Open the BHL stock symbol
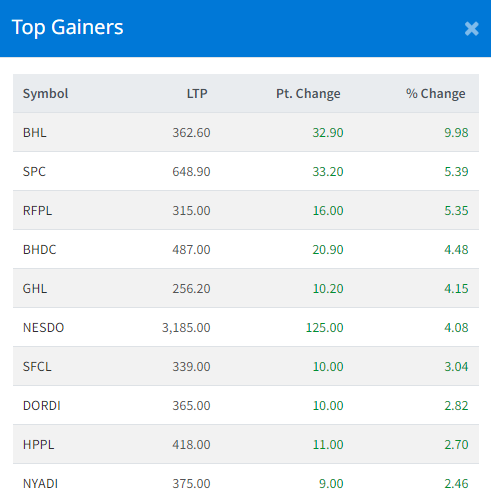 pos(35,133)
